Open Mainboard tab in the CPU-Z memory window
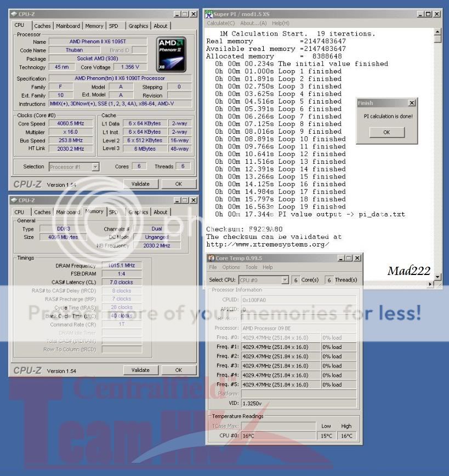 [x=68, y=212]
